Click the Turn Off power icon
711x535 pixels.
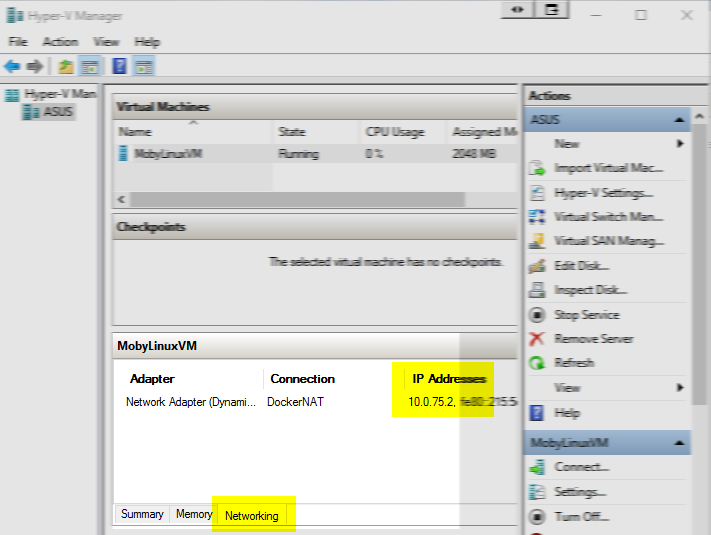click(x=536, y=516)
